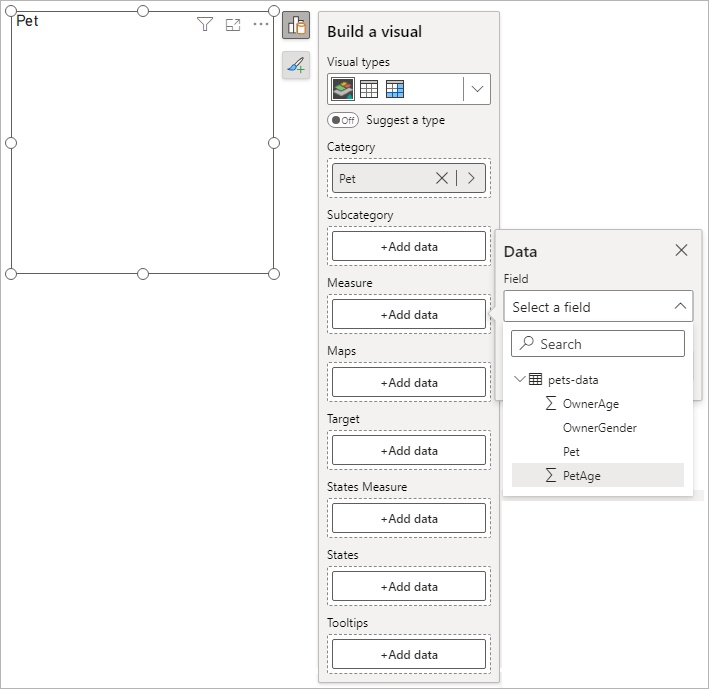709x689 pixels.
Task: Open the more options ellipsis on visual
Action: tap(261, 25)
